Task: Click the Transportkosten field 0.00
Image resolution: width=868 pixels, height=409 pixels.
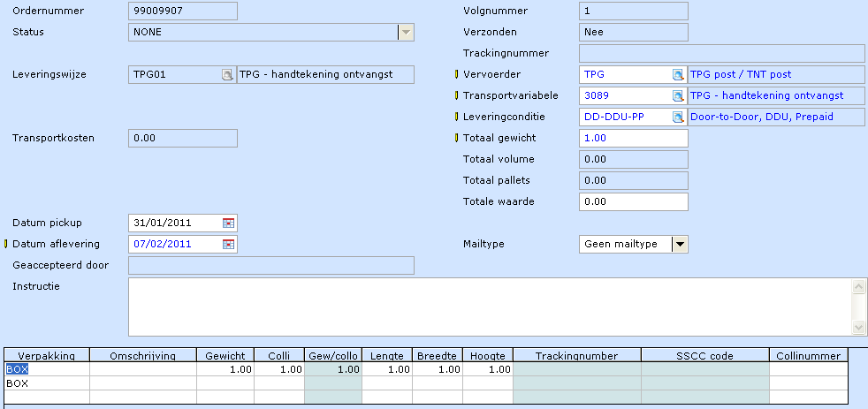Action: 183,139
